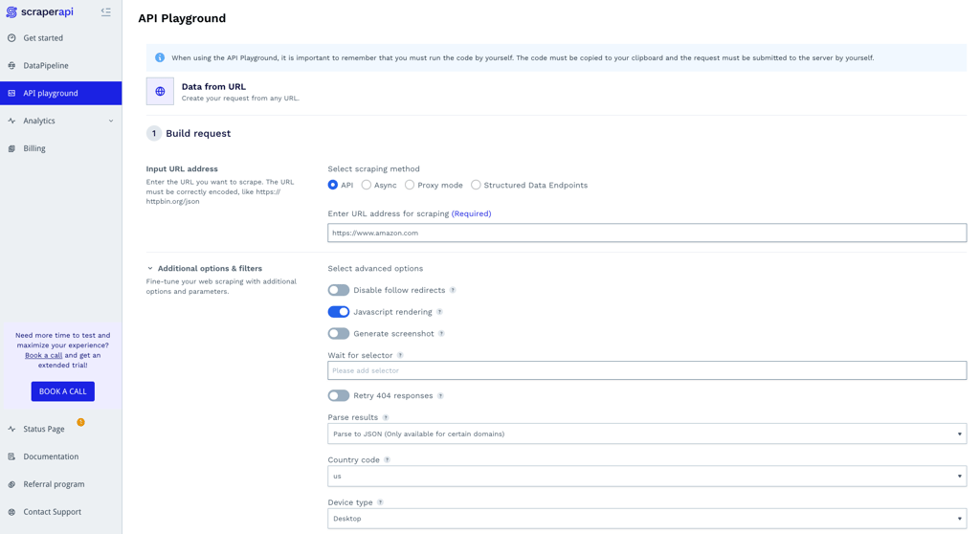Click help icon next to Device type

(x=380, y=502)
